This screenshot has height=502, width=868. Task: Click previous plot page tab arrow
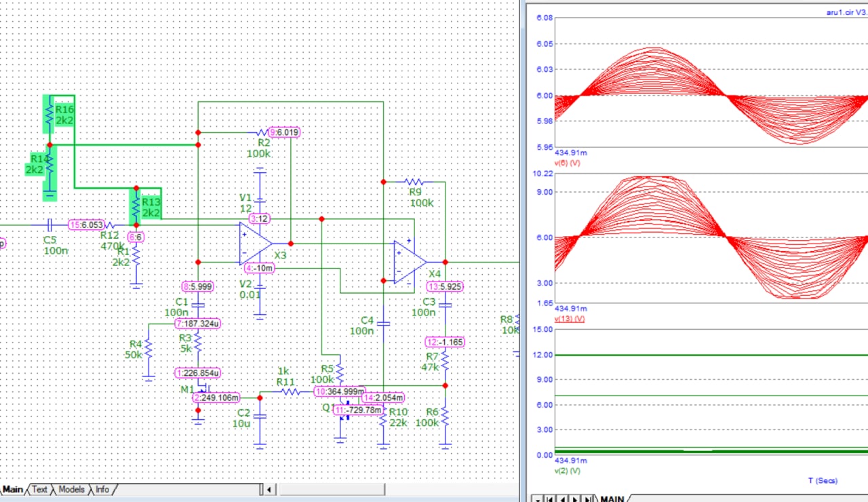click(562, 499)
